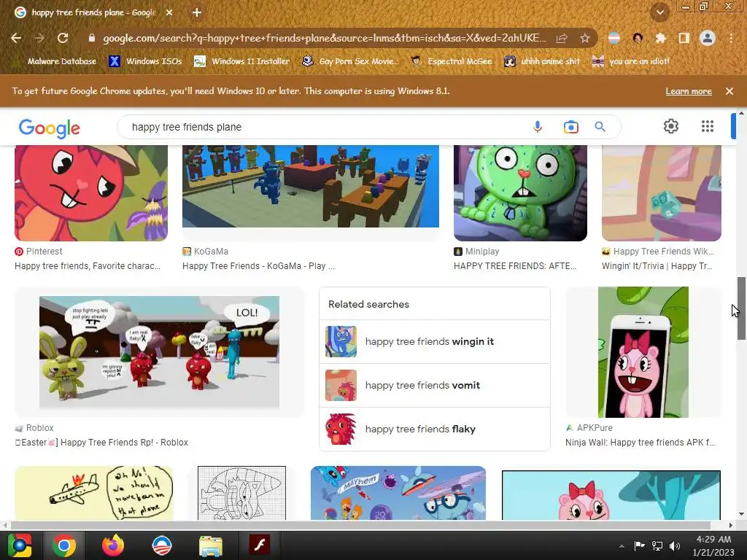This screenshot has width=747, height=560.
Task: Open the Google apps grid
Action: [x=708, y=126]
